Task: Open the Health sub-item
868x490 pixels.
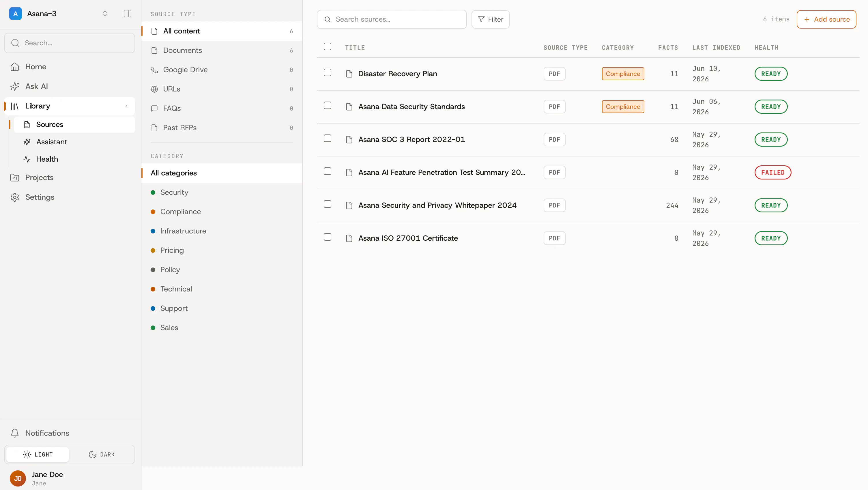Action: tap(74, 159)
